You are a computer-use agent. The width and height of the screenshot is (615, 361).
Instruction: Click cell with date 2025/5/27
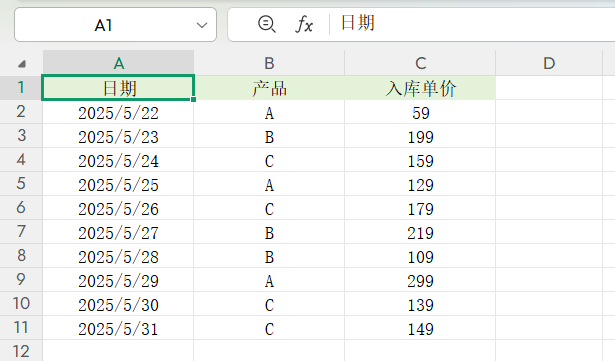(118, 232)
